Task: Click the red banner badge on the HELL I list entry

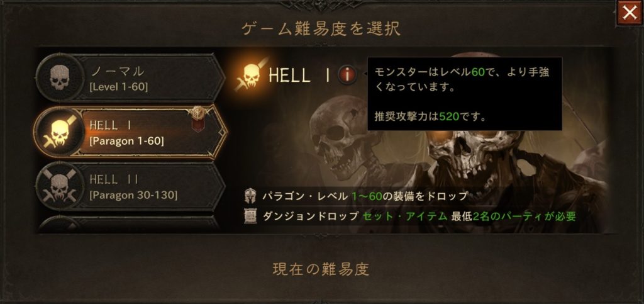Action: pos(198,119)
